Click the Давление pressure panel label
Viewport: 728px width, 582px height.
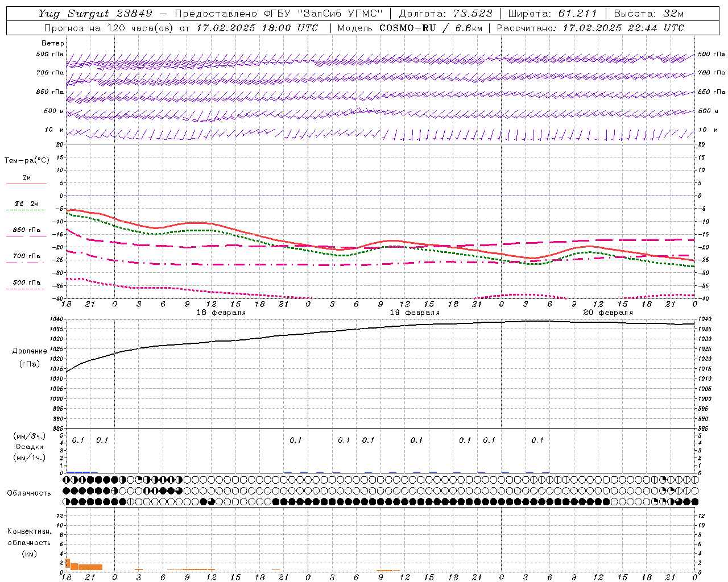tap(29, 351)
